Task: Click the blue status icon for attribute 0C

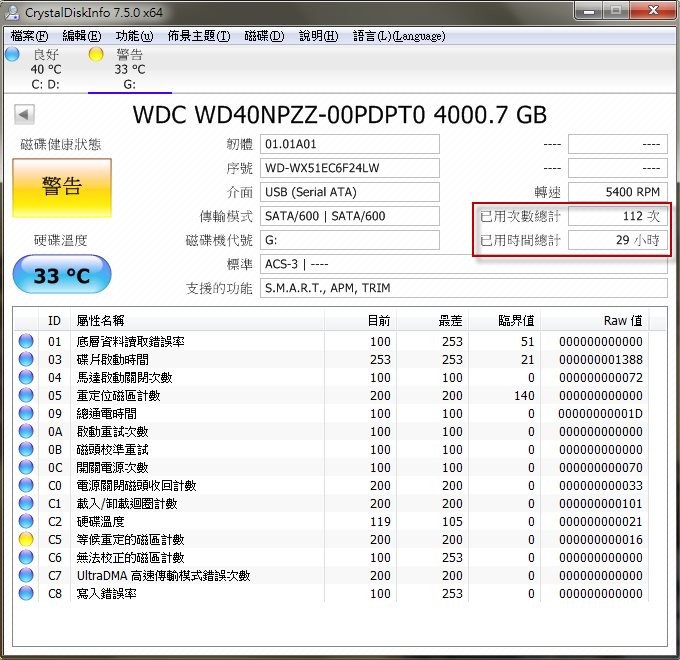Action: (x=26, y=467)
